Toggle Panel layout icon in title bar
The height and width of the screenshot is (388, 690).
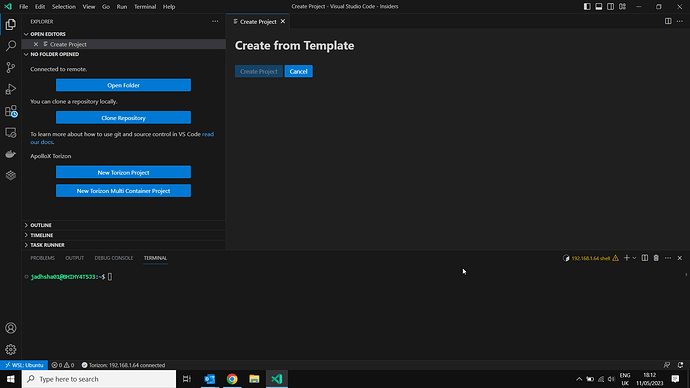pos(599,7)
